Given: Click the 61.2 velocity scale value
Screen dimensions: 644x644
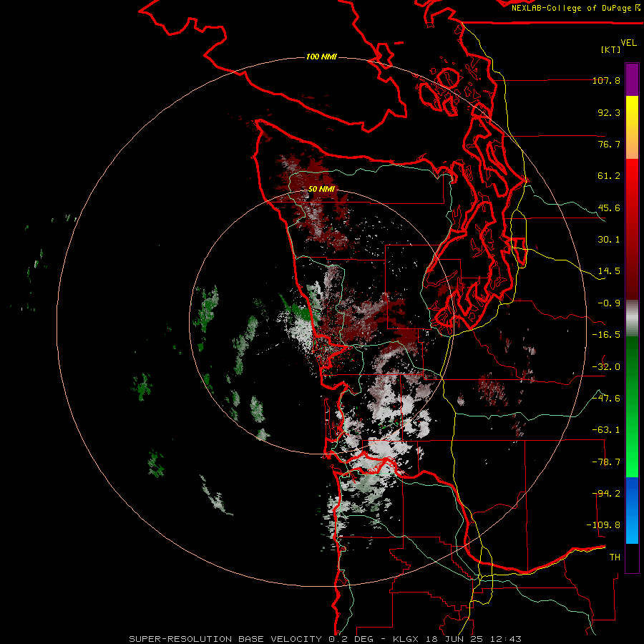Looking at the screenshot, I should click(609, 176).
